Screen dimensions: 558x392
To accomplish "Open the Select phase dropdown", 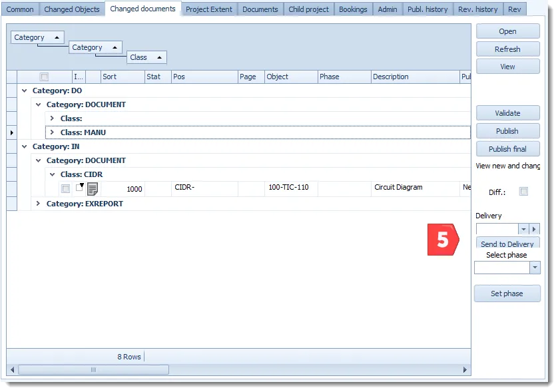I will tap(535, 268).
